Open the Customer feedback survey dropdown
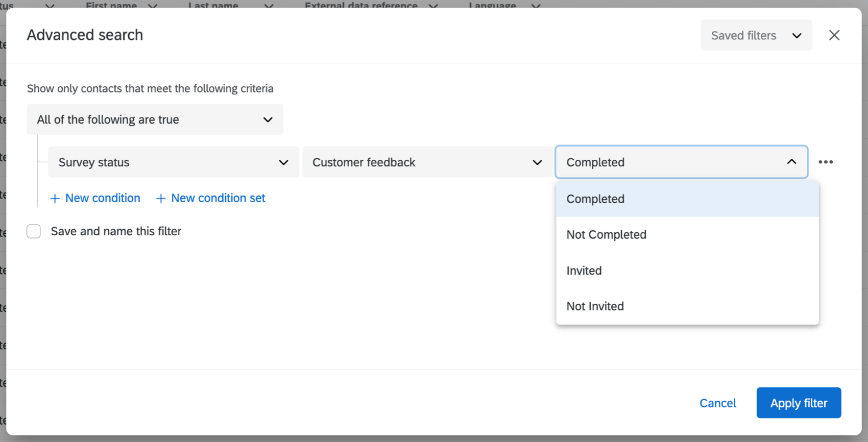 (x=427, y=162)
